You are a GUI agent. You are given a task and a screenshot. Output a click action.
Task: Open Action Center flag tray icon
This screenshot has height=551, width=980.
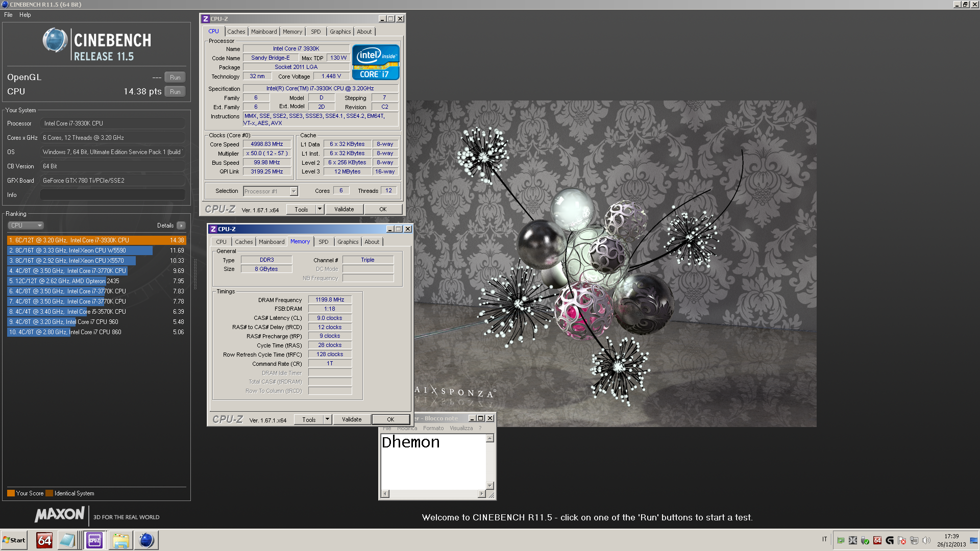[902, 540]
